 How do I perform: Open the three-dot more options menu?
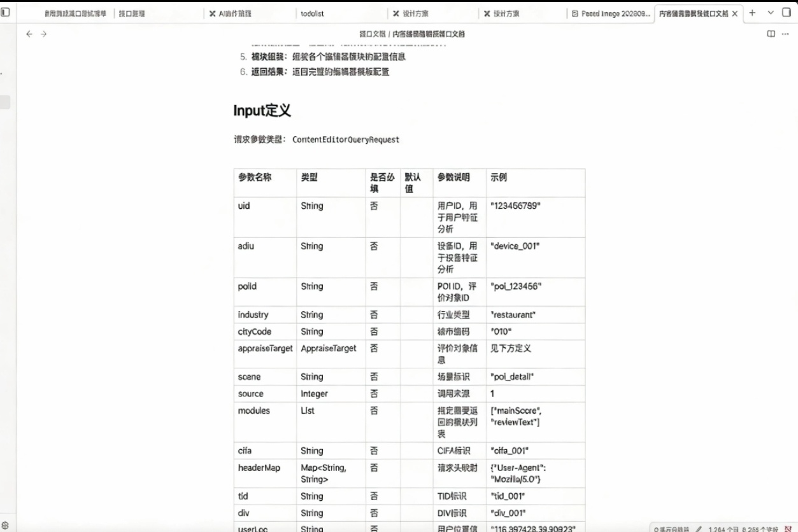[785, 34]
